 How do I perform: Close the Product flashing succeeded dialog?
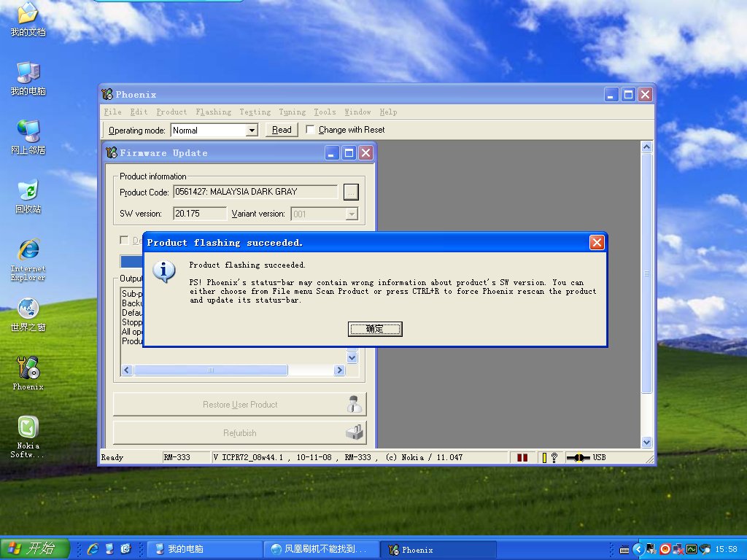597,242
